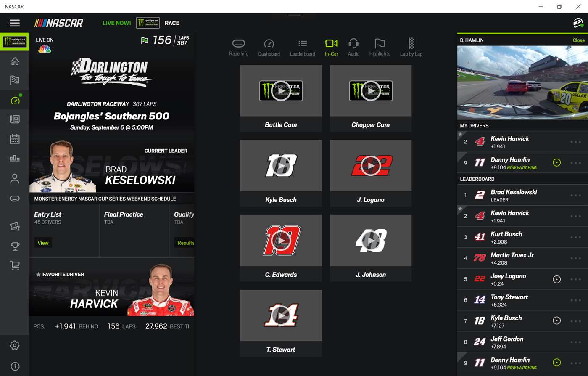Open more options for Jeff Gordon row
588x376 pixels.
pos(575,342)
